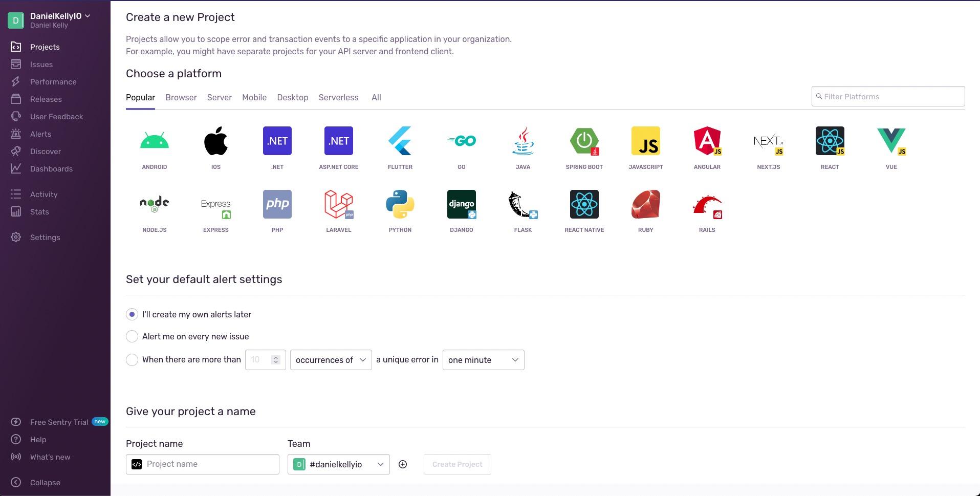Screen dimensions: 980x496
Task: Pick the Python platform icon
Action: [x=400, y=204]
